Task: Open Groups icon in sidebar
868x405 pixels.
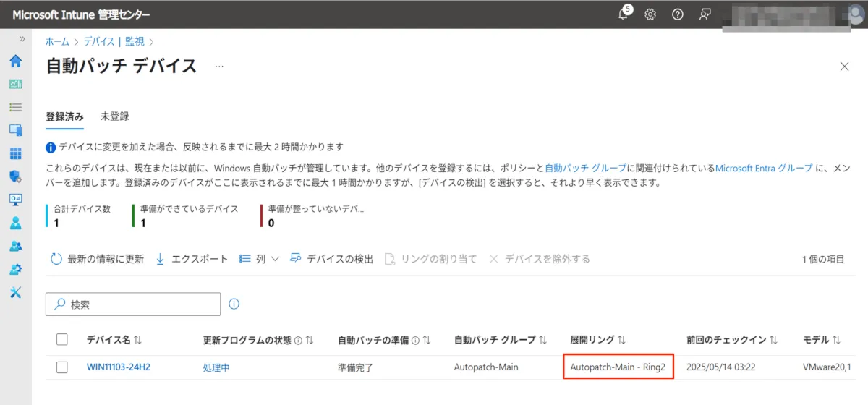Action: [15, 246]
